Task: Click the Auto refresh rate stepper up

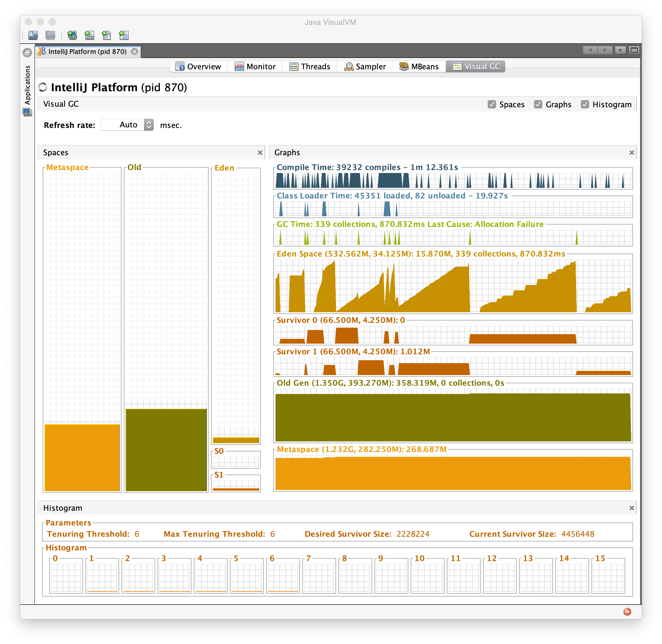Action: 149,122
